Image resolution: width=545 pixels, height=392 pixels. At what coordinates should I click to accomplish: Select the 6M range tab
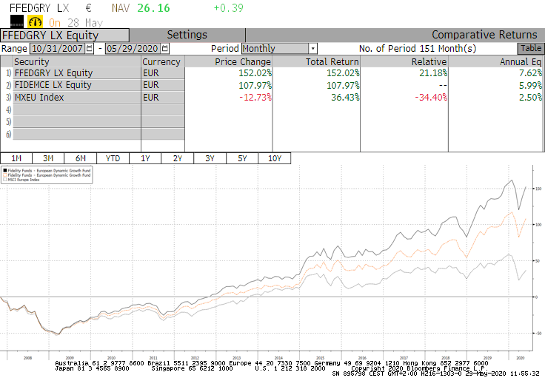tap(81, 158)
